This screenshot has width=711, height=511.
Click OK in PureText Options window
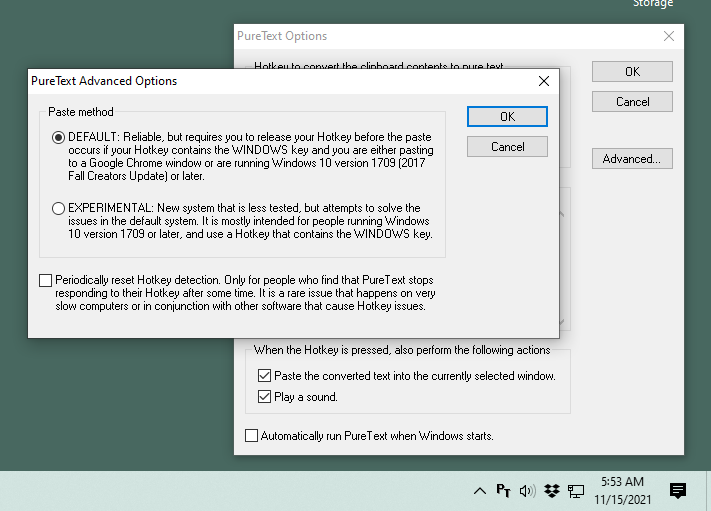pos(632,72)
